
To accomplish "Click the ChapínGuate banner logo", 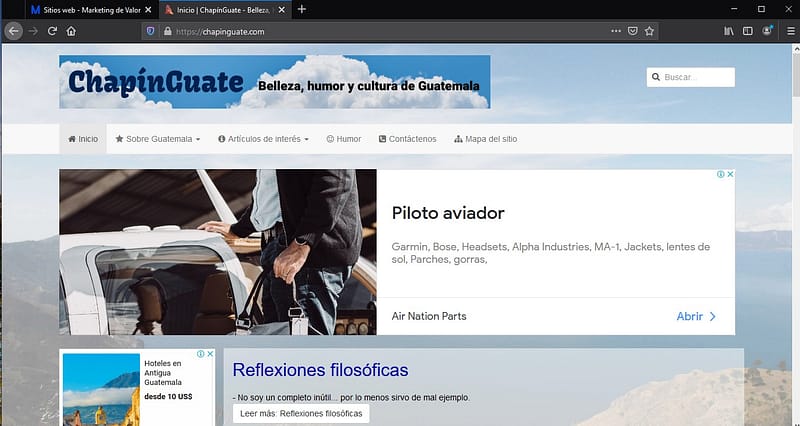I will [274, 82].
